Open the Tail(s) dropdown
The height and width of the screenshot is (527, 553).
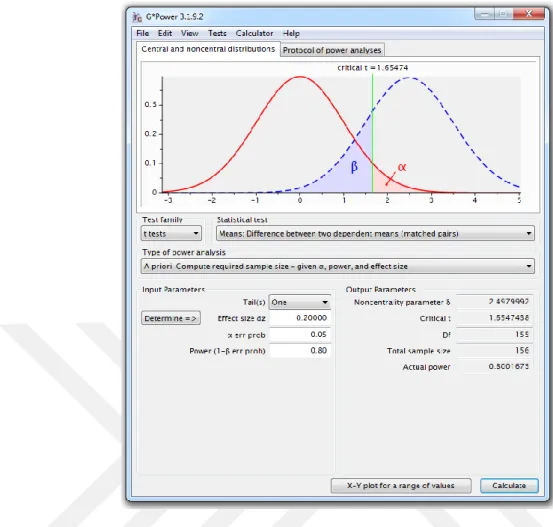299,302
